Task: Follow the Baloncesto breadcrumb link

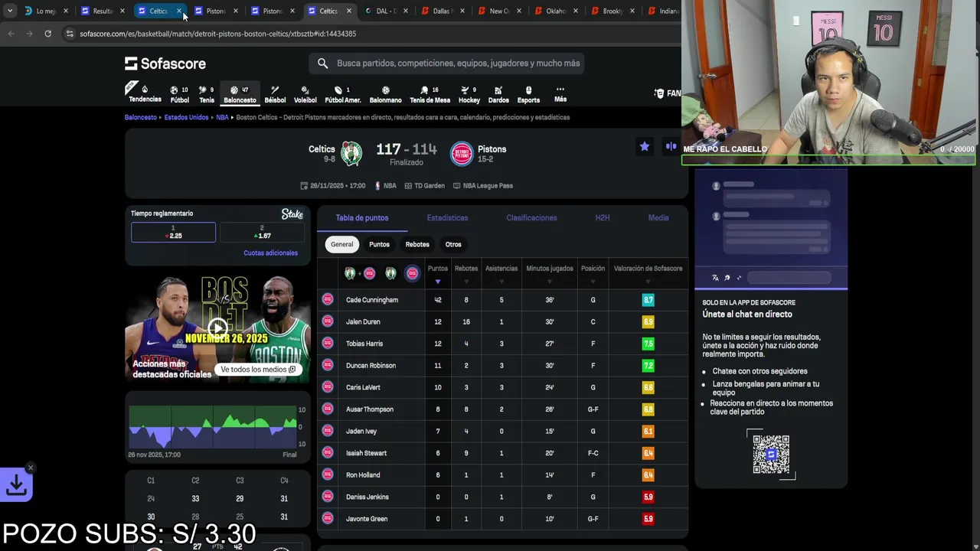Action: point(140,118)
